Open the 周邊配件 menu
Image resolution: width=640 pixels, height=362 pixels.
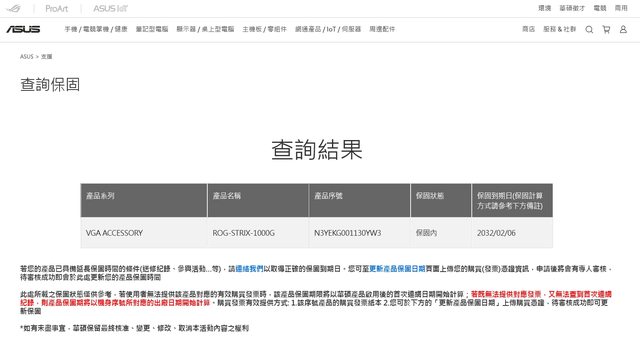coord(382,29)
